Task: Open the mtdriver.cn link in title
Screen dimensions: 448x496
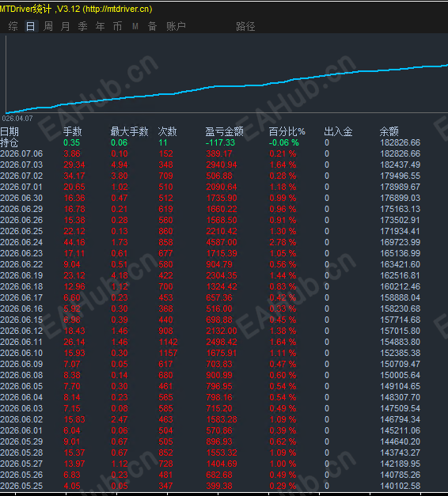Action: coord(117,9)
